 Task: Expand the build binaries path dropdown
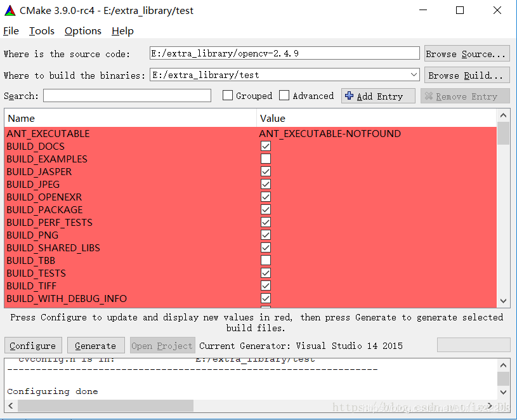coord(414,75)
